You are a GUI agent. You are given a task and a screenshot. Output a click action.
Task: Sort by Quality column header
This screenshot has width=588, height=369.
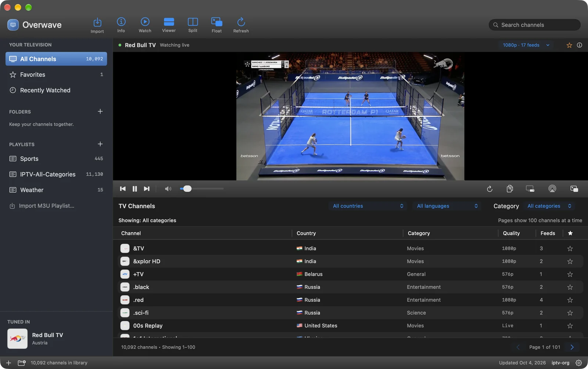click(x=511, y=233)
